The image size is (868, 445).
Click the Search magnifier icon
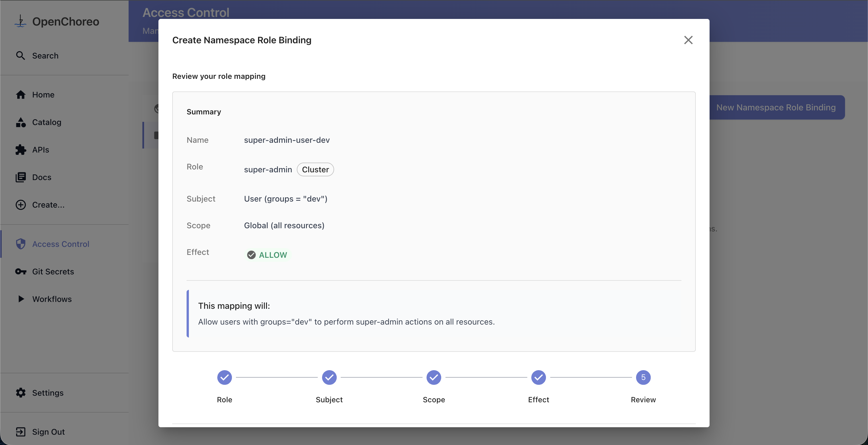(x=21, y=56)
